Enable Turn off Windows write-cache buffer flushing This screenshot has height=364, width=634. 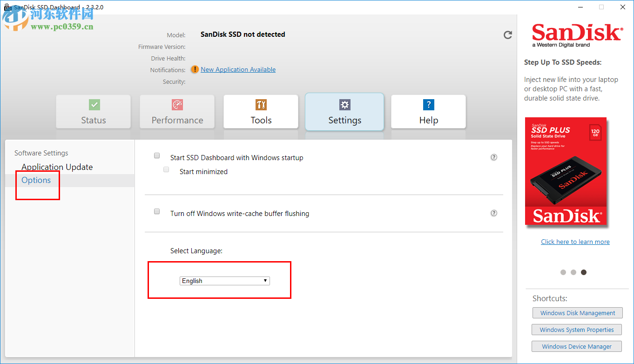tap(157, 212)
